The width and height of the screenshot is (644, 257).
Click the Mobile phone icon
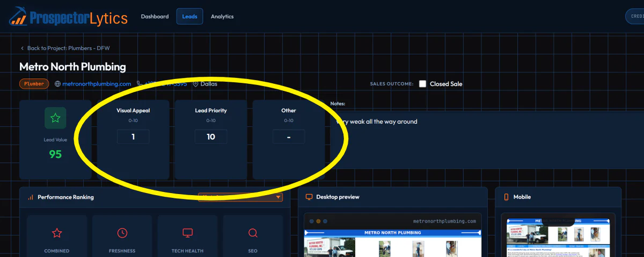tap(506, 197)
